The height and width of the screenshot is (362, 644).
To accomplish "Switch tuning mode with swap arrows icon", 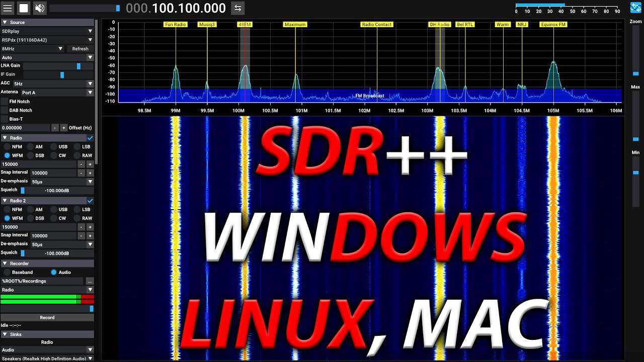I will point(238,8).
